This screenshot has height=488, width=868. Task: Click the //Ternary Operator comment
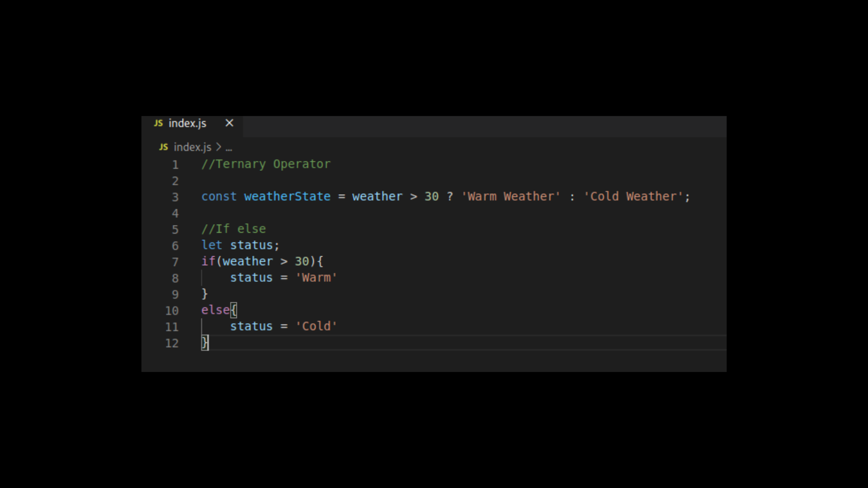click(266, 164)
